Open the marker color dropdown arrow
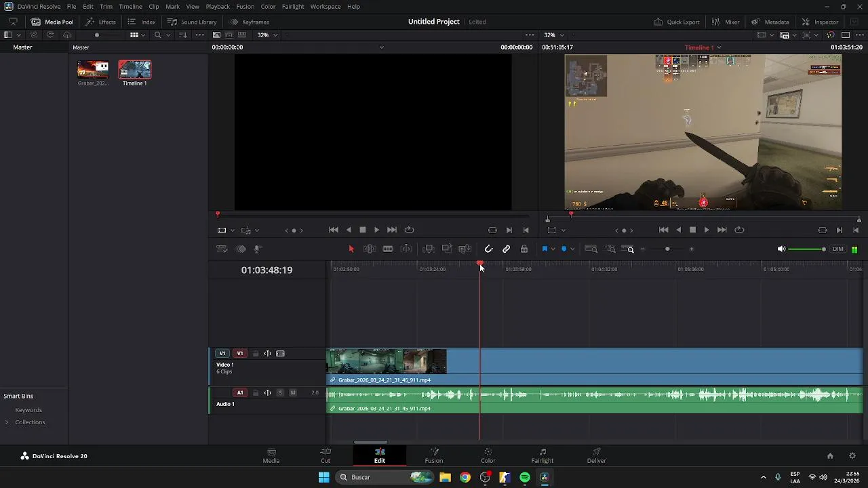This screenshot has width=868, height=488. [x=572, y=249]
